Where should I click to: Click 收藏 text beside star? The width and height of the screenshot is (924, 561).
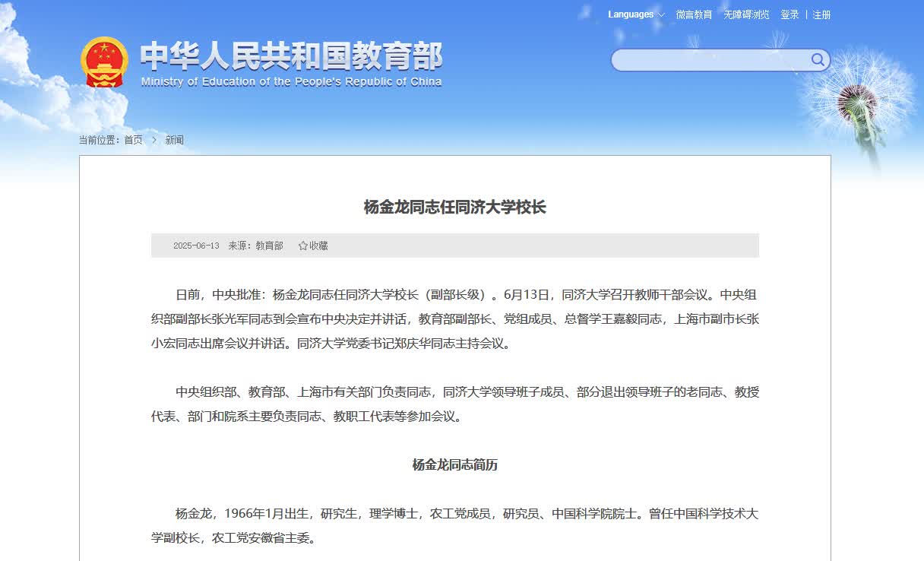click(x=318, y=246)
